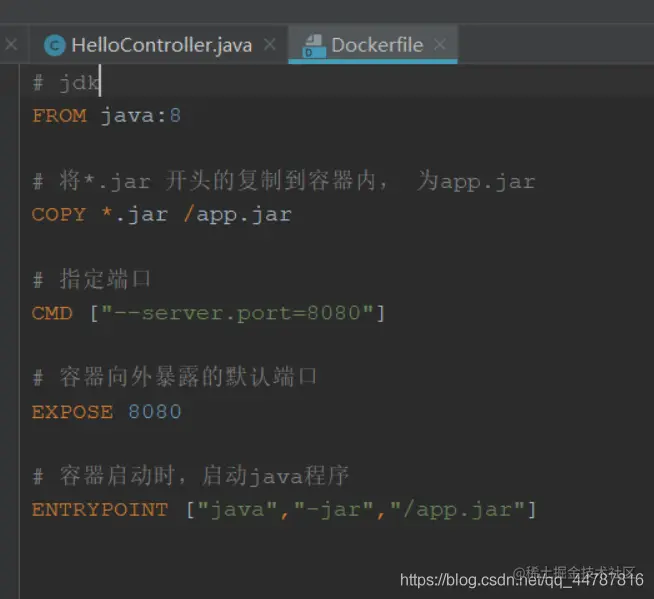Click the "-jar" string in ENTRYPOINT
Image resolution: width=654 pixels, height=599 pixels.
334,510
